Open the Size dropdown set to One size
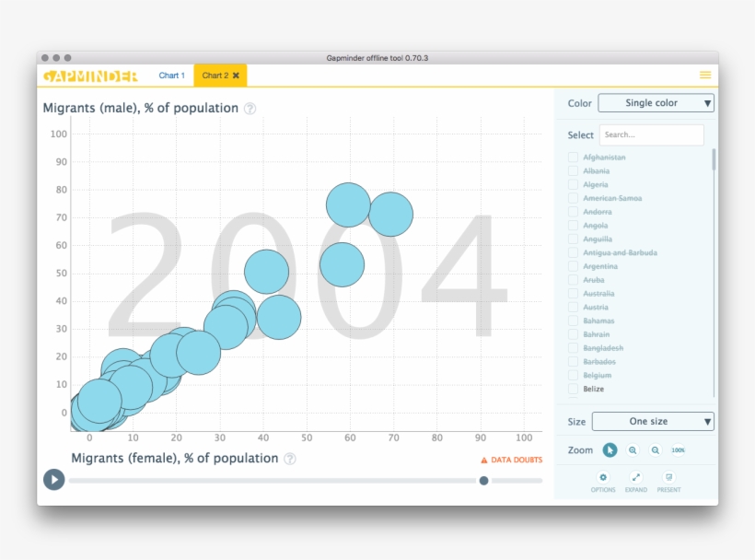This screenshot has height=560, width=755. click(653, 421)
